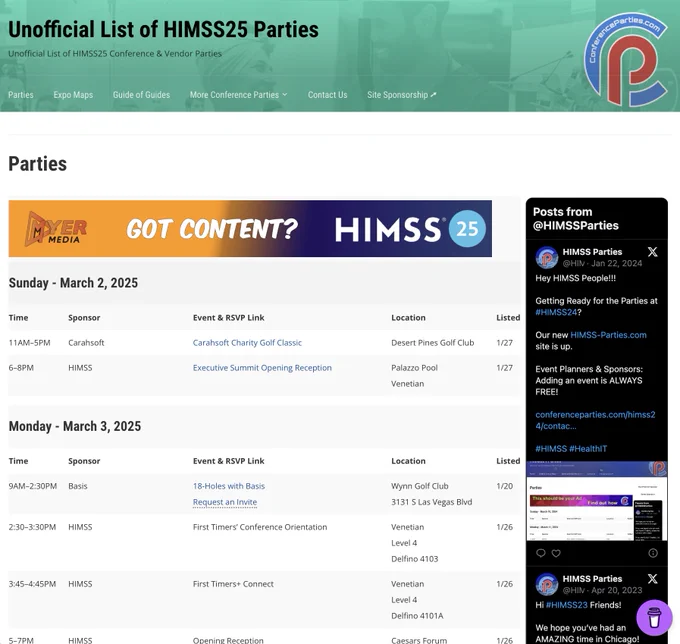Open the Expo Maps menu item

73,95
